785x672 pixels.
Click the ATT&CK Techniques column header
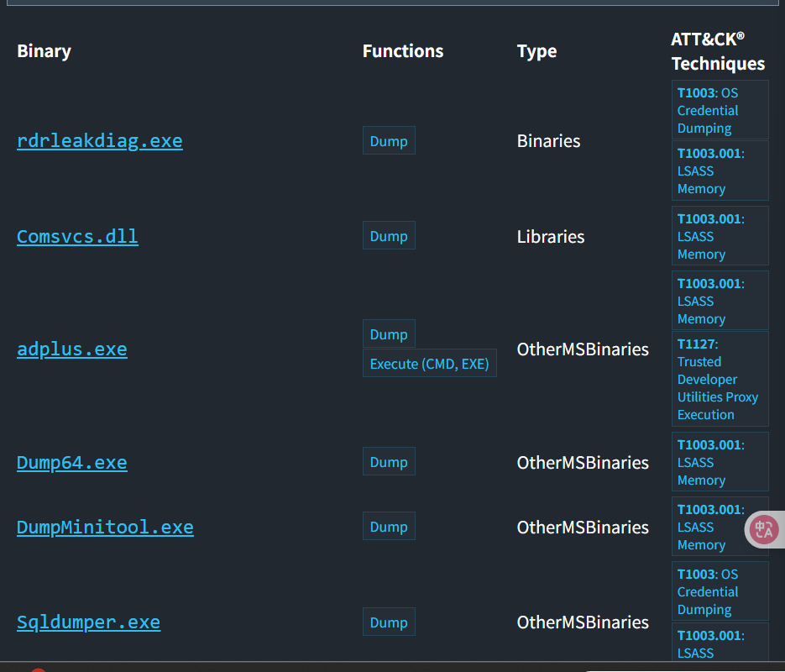coord(717,51)
